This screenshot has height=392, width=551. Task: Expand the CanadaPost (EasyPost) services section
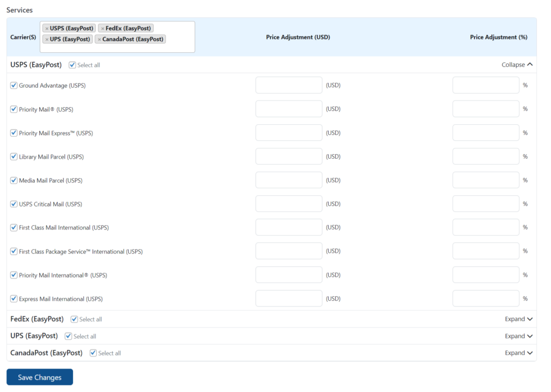[519, 353]
